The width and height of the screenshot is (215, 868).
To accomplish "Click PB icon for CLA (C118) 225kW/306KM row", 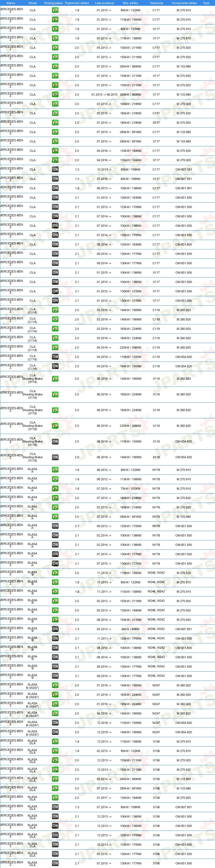I will click(x=55, y=347).
